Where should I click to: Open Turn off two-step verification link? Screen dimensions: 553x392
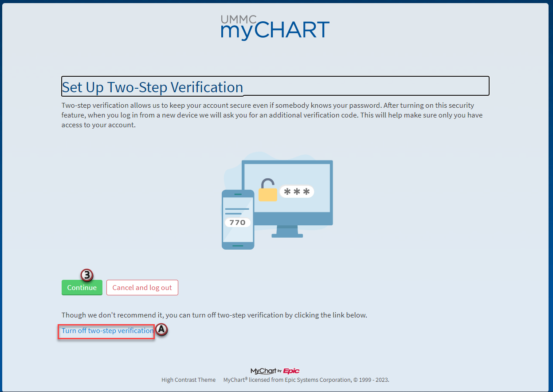(107, 331)
